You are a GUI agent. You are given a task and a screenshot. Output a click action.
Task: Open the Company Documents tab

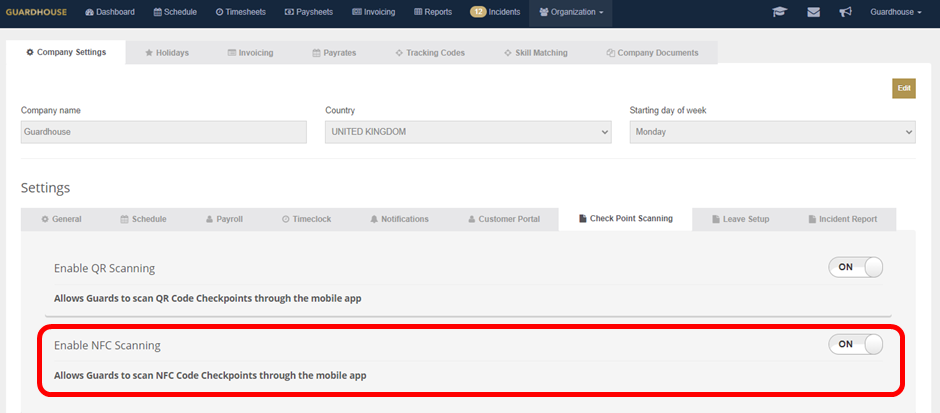pyautogui.click(x=652, y=53)
